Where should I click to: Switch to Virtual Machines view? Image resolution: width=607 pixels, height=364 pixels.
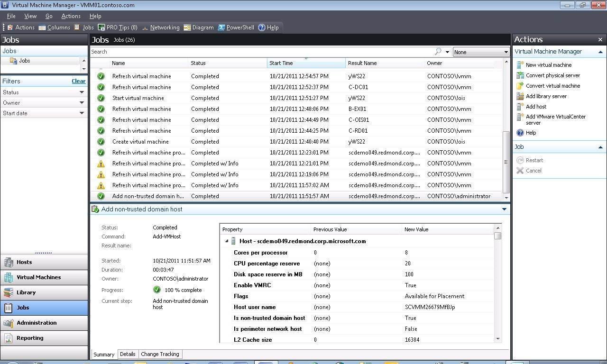(44, 277)
